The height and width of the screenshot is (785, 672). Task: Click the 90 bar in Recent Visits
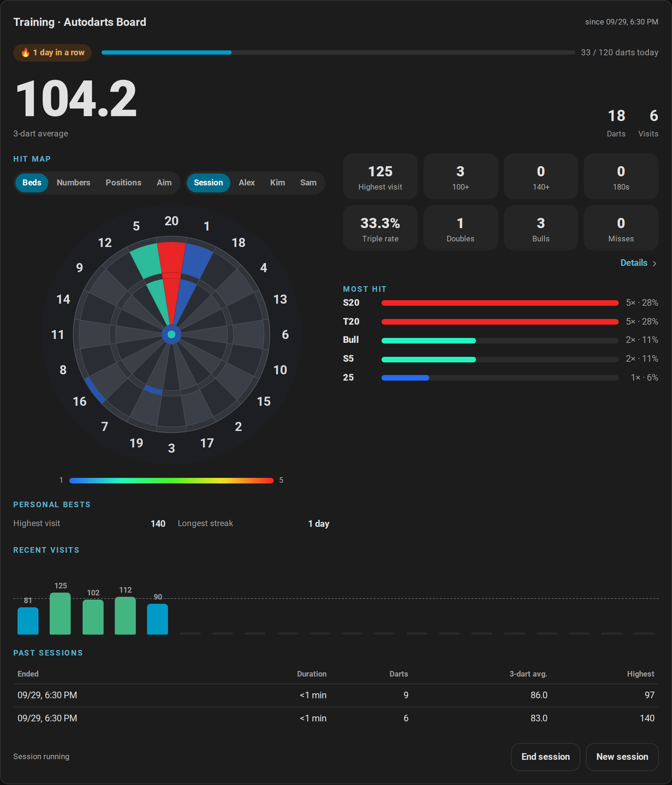pos(157,619)
